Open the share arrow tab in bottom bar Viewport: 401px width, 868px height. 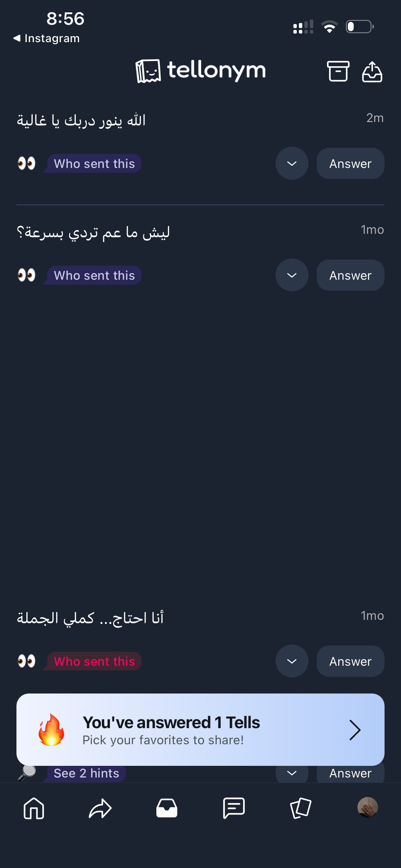(x=100, y=808)
